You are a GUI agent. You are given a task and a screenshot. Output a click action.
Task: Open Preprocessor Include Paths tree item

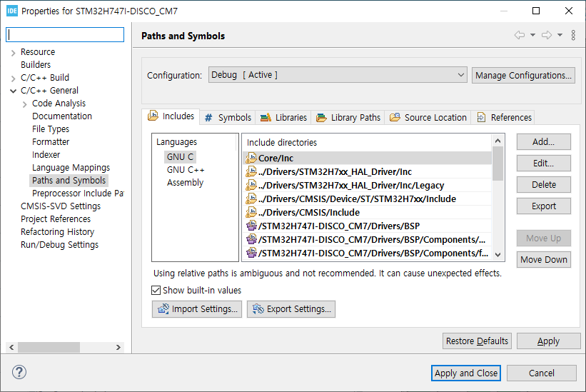78,194
